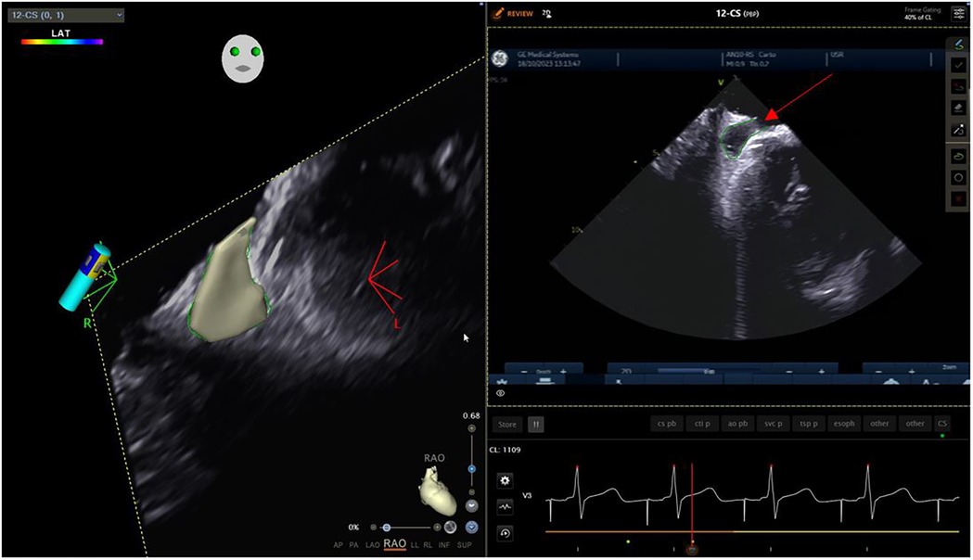Click the LAT color scale bar
Image resolution: width=973 pixels, height=560 pixels.
pos(62,42)
